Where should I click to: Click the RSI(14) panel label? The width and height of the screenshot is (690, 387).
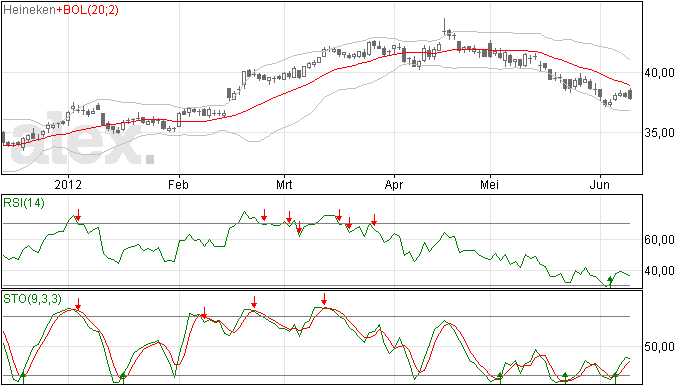point(24,203)
